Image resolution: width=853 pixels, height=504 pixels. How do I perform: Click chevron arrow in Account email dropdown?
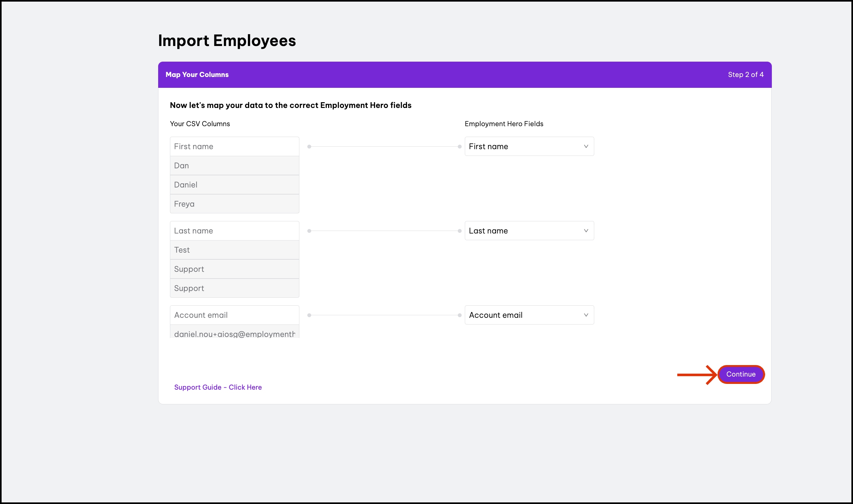[586, 315]
